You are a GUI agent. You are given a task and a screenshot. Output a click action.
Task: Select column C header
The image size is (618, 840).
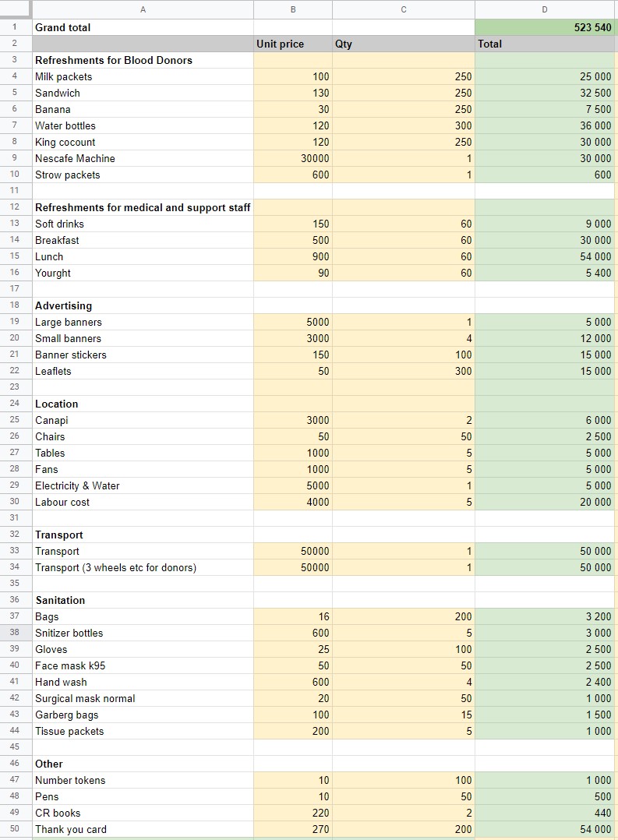tap(403, 9)
